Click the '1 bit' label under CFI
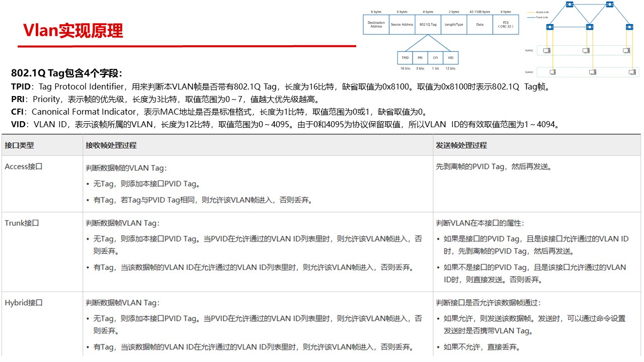This screenshot has height=362, width=644. [x=435, y=68]
